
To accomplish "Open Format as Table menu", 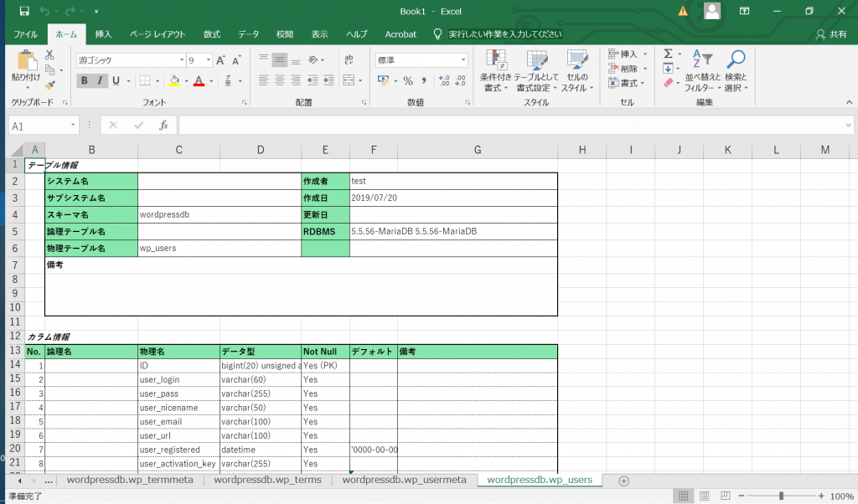I will pyautogui.click(x=537, y=70).
